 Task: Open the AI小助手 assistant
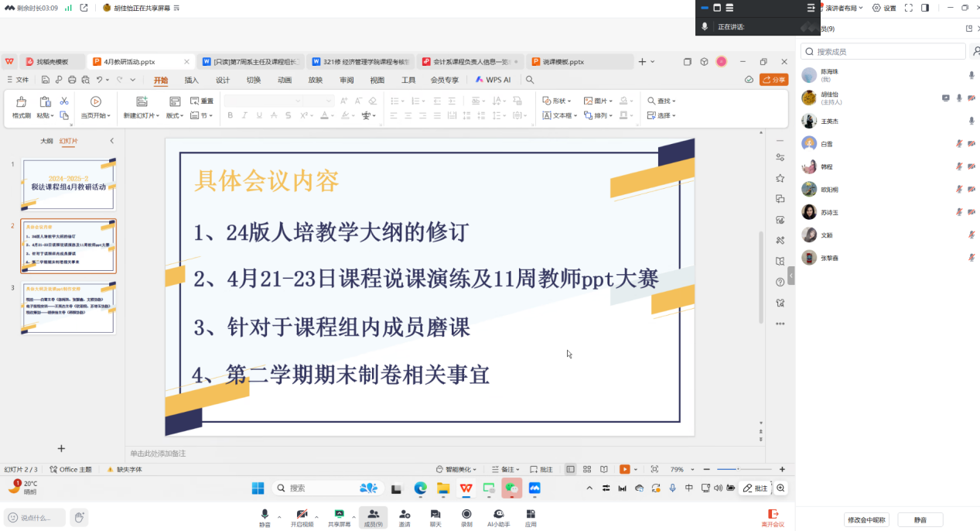tap(498, 514)
